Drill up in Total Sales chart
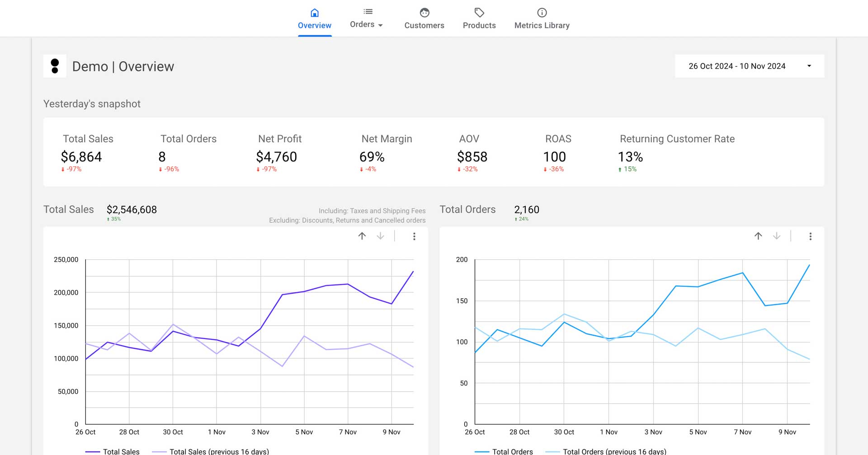Screen dimensions: 868x455 point(362,236)
